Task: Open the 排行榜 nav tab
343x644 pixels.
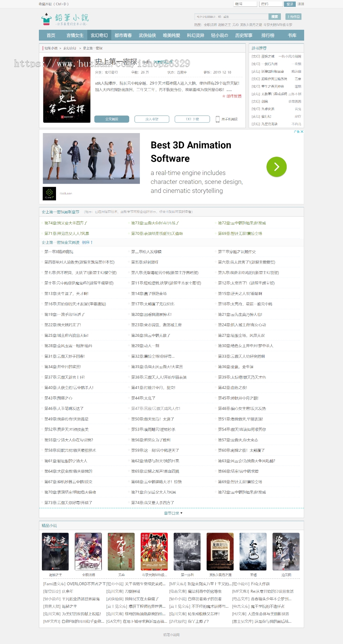Action: (x=268, y=35)
